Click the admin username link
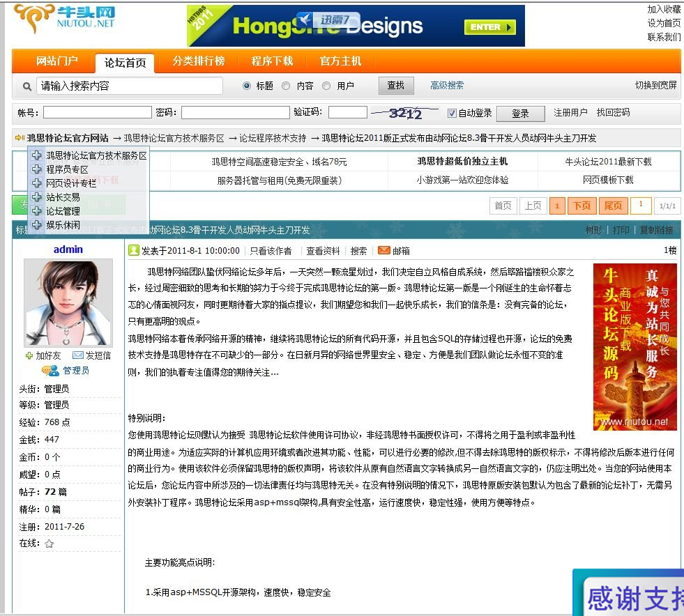Image resolution: width=684 pixels, height=616 pixels. 68,249
